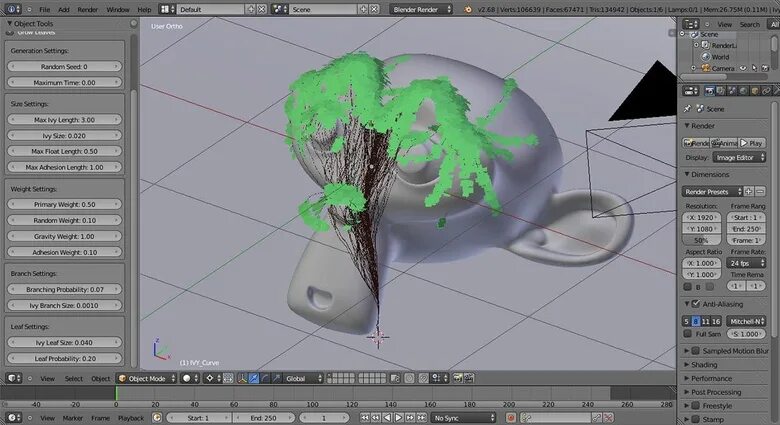Switch to the Constraints properties tab icon
The height and width of the screenshot is (425, 780).
coord(767,91)
